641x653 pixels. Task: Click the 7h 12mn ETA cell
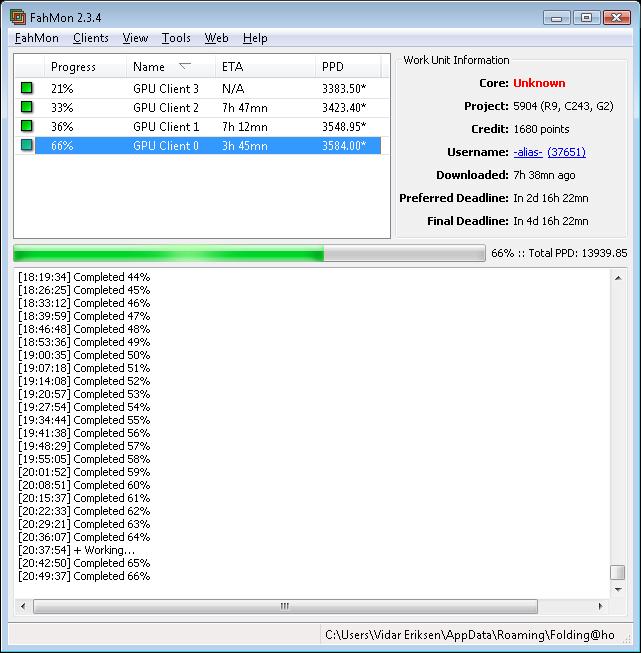(244, 127)
